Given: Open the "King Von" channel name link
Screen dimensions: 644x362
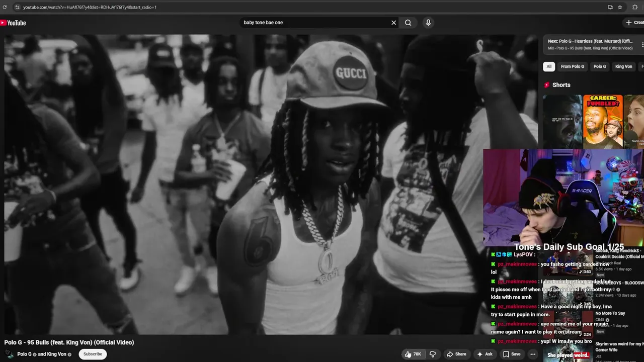Looking at the screenshot, I should click(56, 354).
